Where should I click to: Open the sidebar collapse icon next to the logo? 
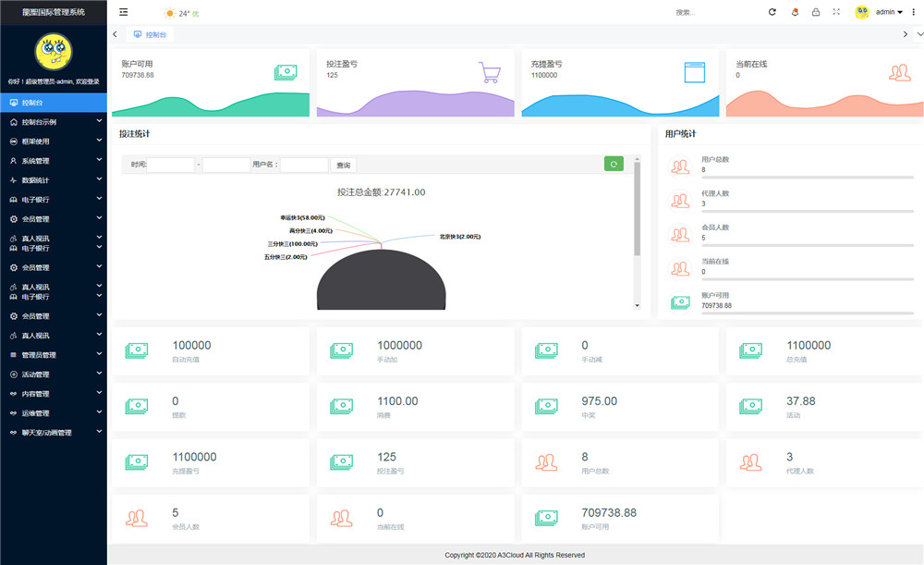[123, 12]
